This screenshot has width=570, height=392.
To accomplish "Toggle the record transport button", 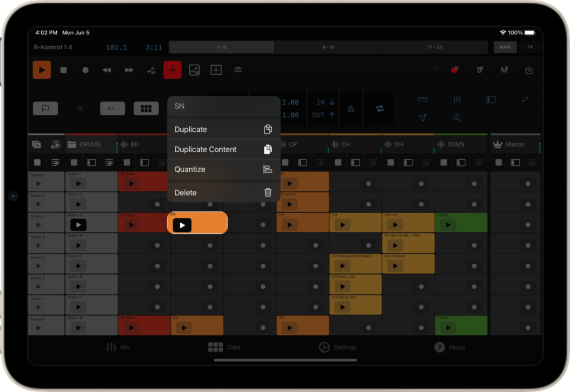I will (x=85, y=70).
